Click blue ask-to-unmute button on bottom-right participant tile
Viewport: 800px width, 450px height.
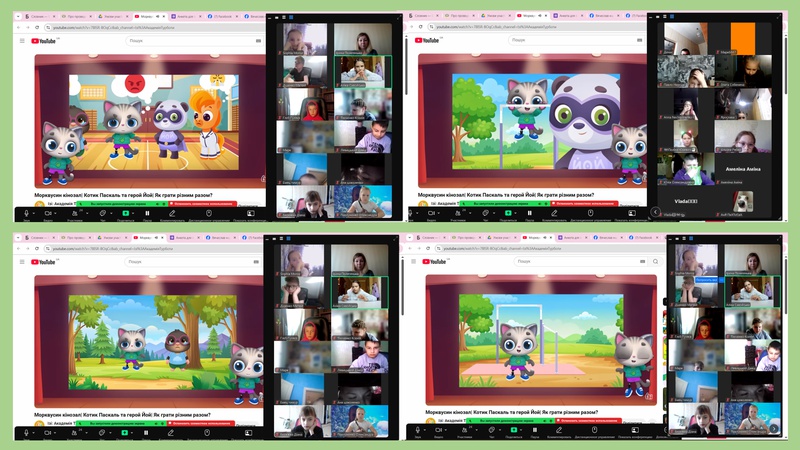pos(707,280)
